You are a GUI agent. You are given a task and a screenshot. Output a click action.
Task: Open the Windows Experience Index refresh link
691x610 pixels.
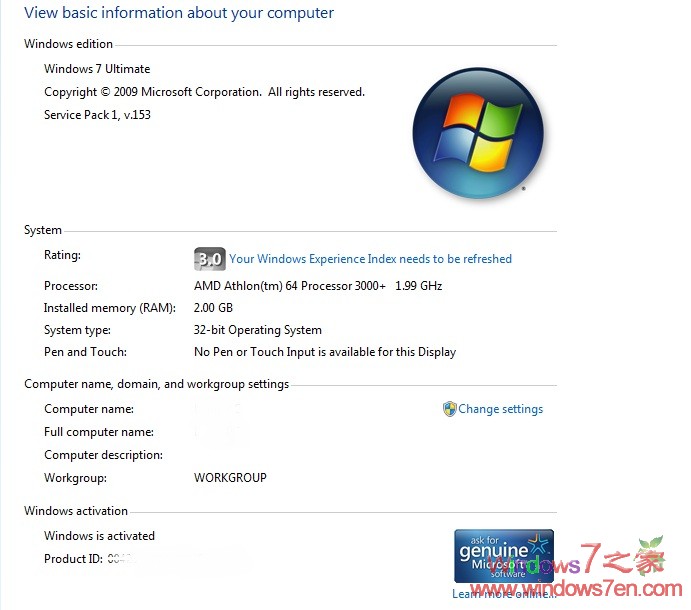(370, 259)
